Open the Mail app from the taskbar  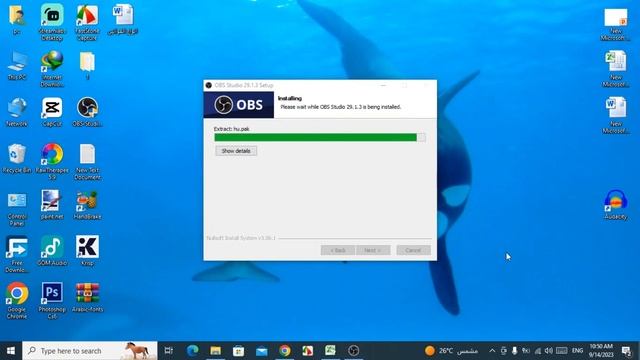pos(262,351)
